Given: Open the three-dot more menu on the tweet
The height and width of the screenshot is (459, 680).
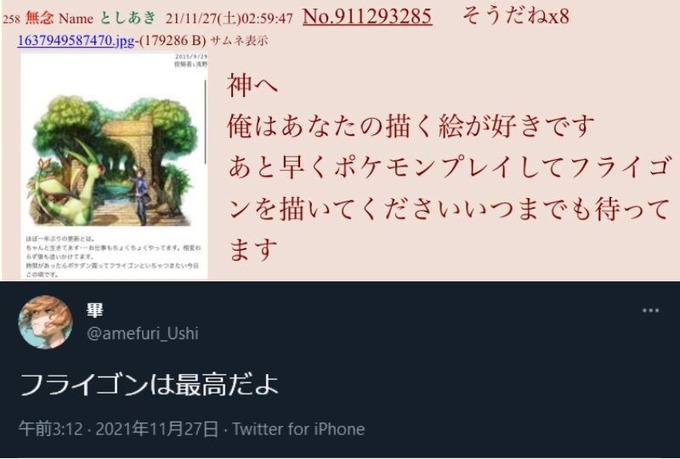Looking at the screenshot, I should (651, 311).
